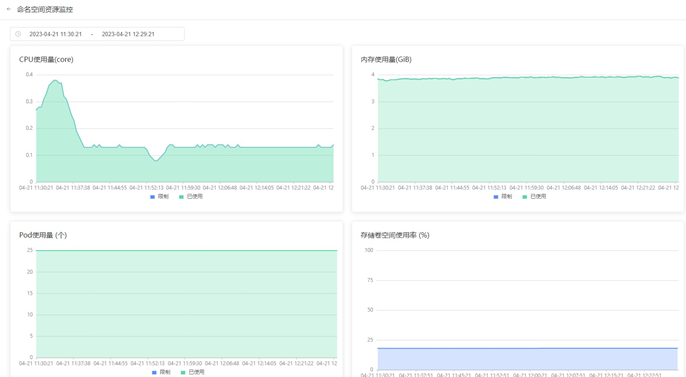The height and width of the screenshot is (377, 686).
Task: Click the Pod使用量 (个) chart title
Action: point(43,235)
